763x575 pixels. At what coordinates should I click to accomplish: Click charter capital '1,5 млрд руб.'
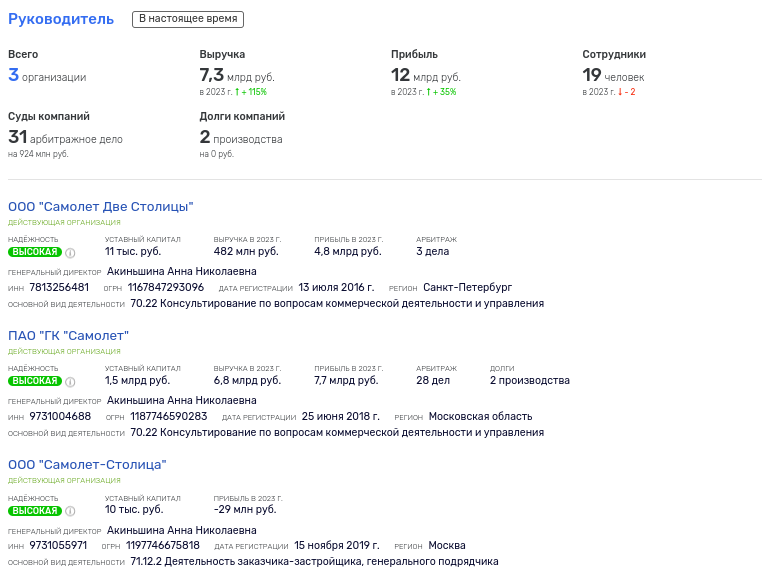tap(137, 380)
